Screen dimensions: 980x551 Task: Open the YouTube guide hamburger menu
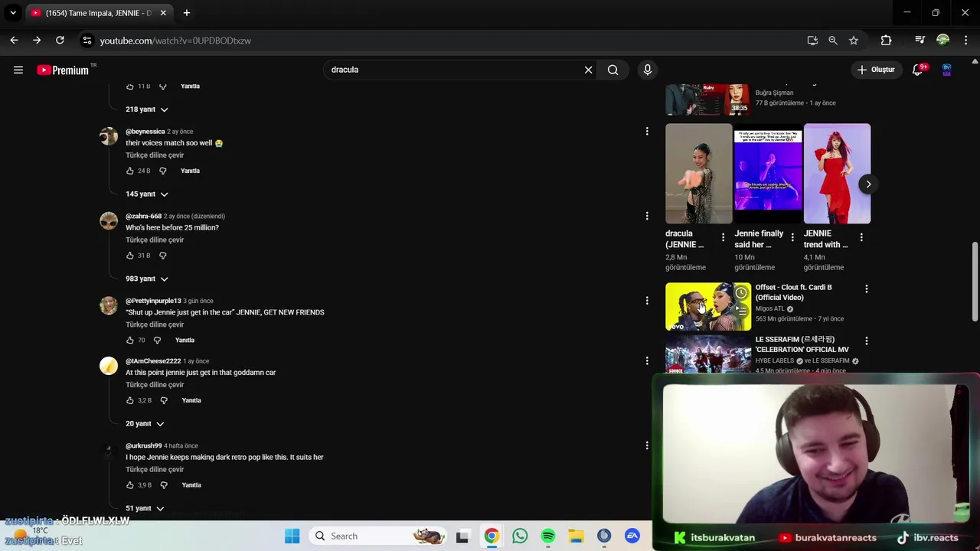pos(18,70)
